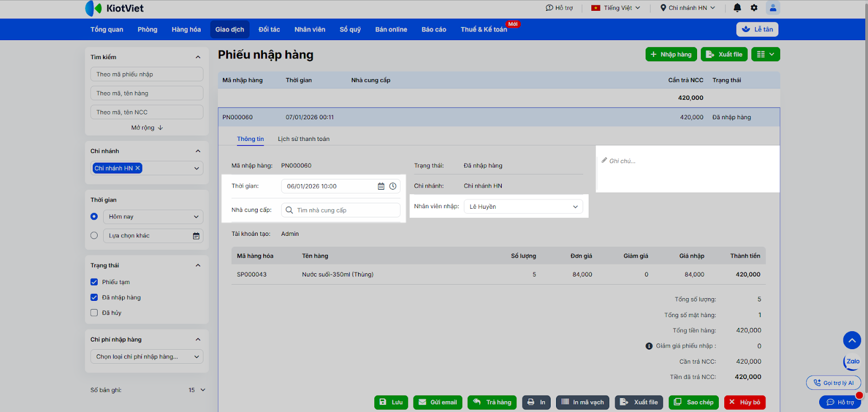Image resolution: width=868 pixels, height=412 pixels.
Task: Click the calendar icon in Lựa chọn khác
Action: tap(196, 236)
